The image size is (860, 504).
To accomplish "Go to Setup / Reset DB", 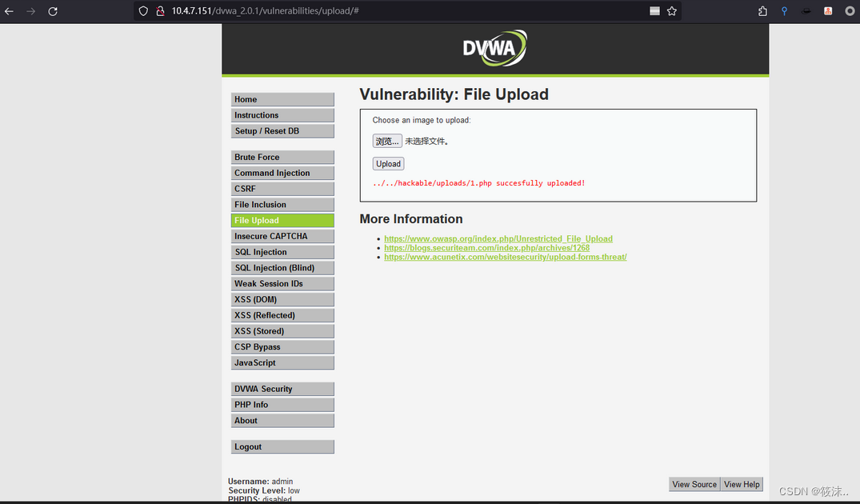I will click(x=282, y=131).
